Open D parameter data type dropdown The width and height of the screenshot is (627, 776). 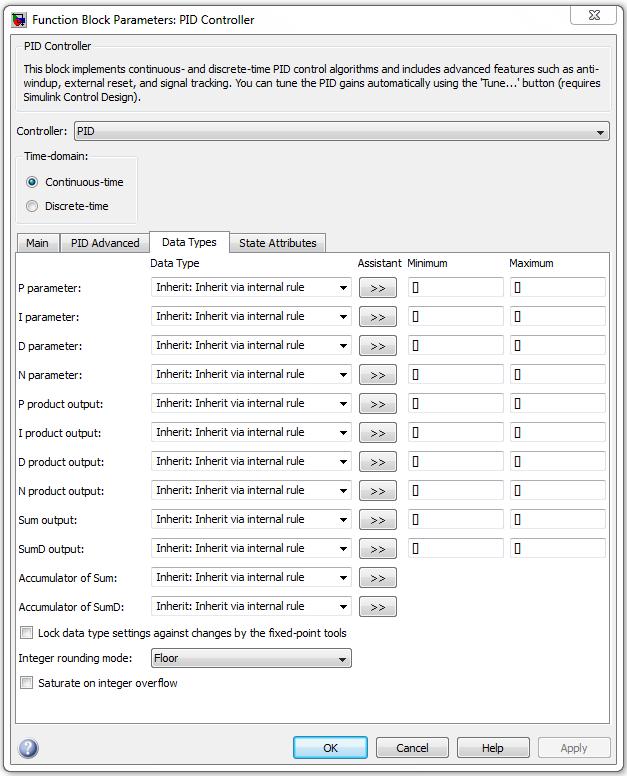click(x=251, y=345)
